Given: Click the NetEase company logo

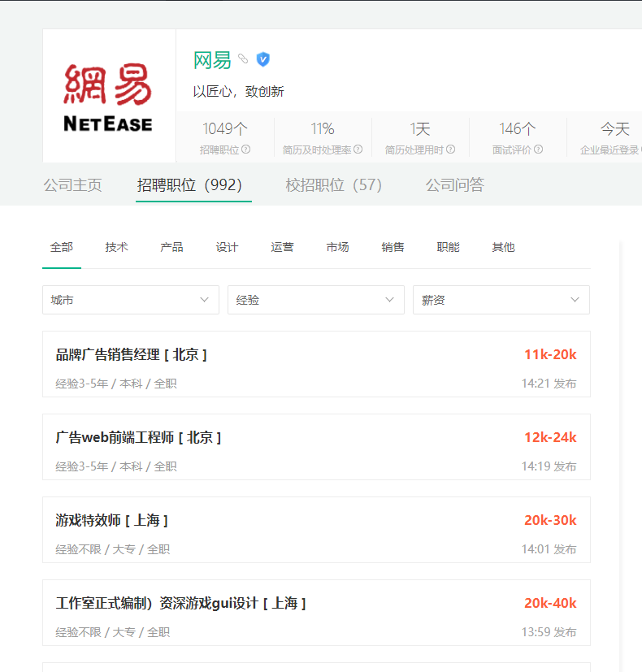Looking at the screenshot, I should click(x=108, y=98).
